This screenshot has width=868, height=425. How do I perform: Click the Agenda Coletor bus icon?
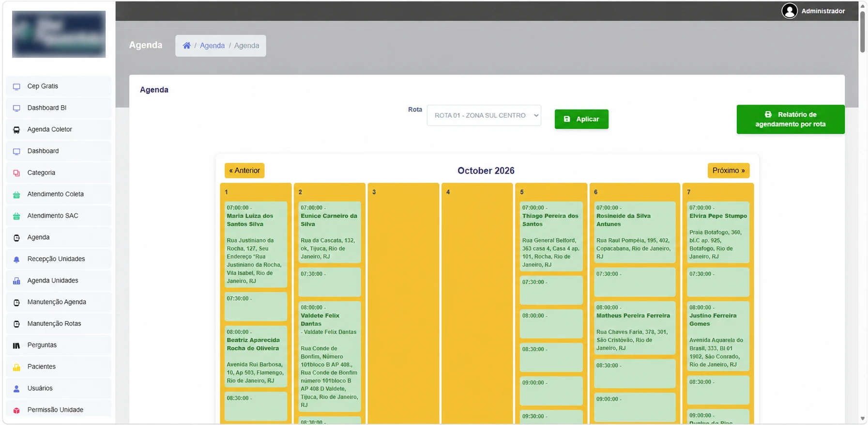tap(16, 130)
